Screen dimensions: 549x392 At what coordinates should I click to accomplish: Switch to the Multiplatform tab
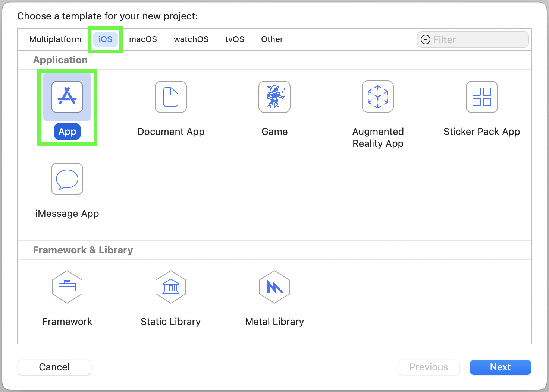coord(55,39)
